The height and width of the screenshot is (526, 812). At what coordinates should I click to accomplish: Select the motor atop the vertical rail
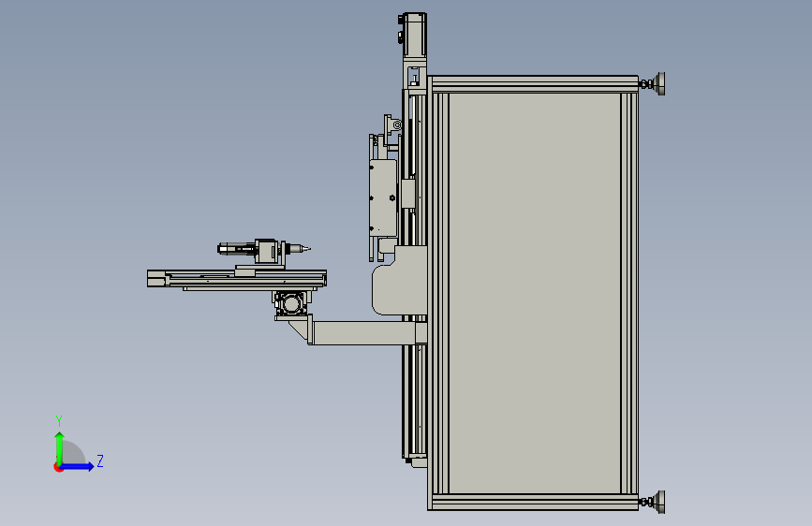(x=414, y=36)
